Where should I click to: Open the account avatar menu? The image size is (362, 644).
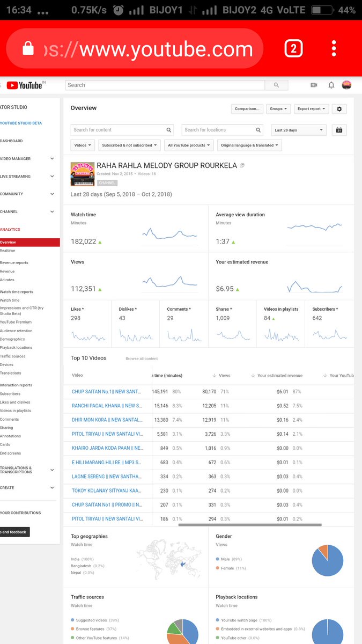coord(346,85)
